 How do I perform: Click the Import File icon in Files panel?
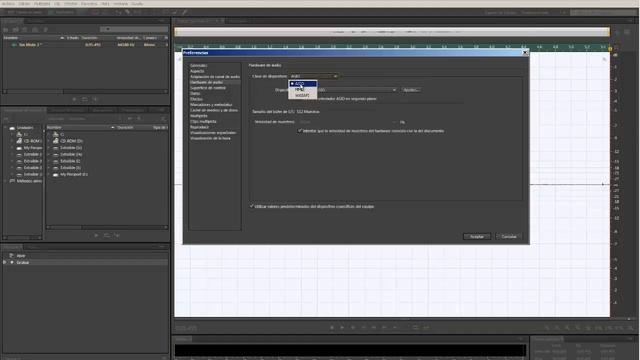pyautogui.click(x=16, y=29)
